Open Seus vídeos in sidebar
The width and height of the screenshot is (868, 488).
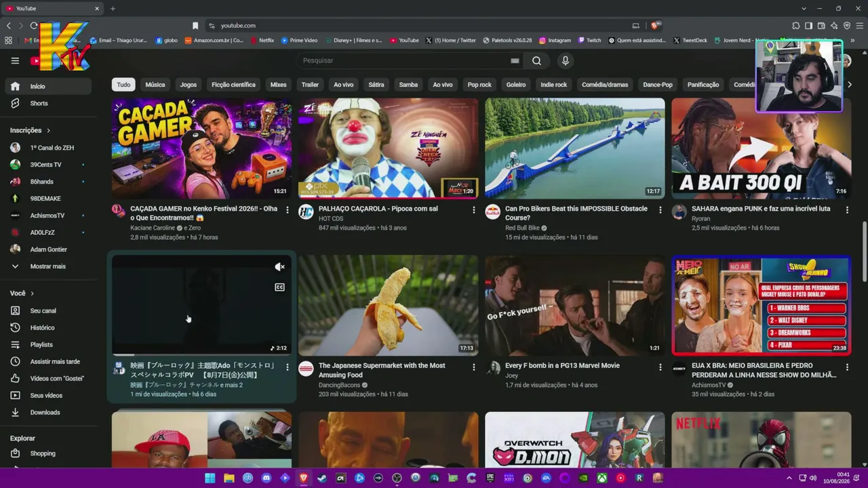(x=48, y=395)
